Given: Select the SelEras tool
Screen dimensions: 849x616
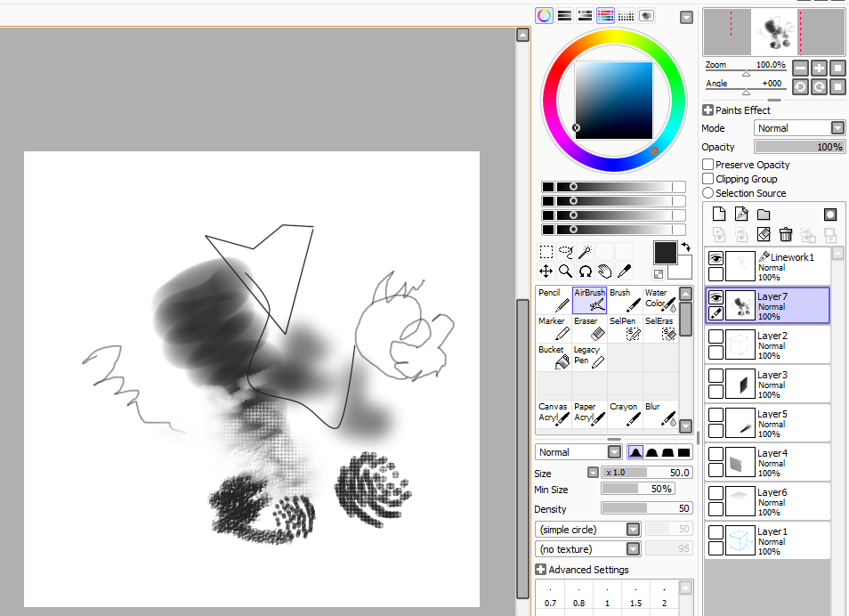Looking at the screenshot, I should (x=660, y=328).
